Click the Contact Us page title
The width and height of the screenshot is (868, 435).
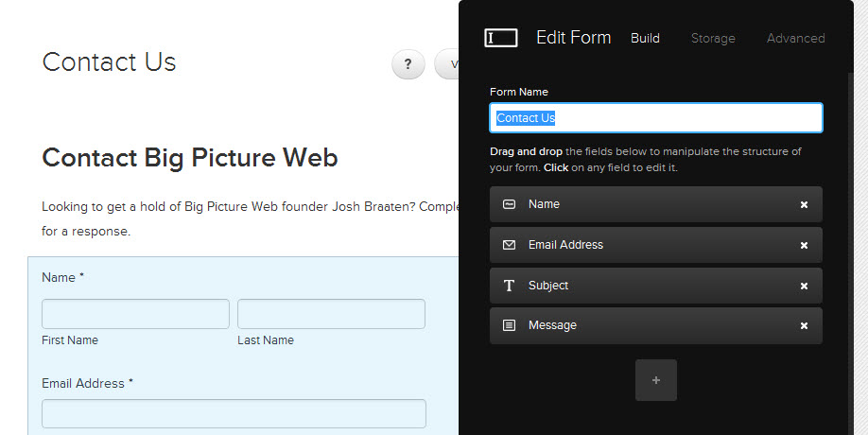[x=109, y=62]
